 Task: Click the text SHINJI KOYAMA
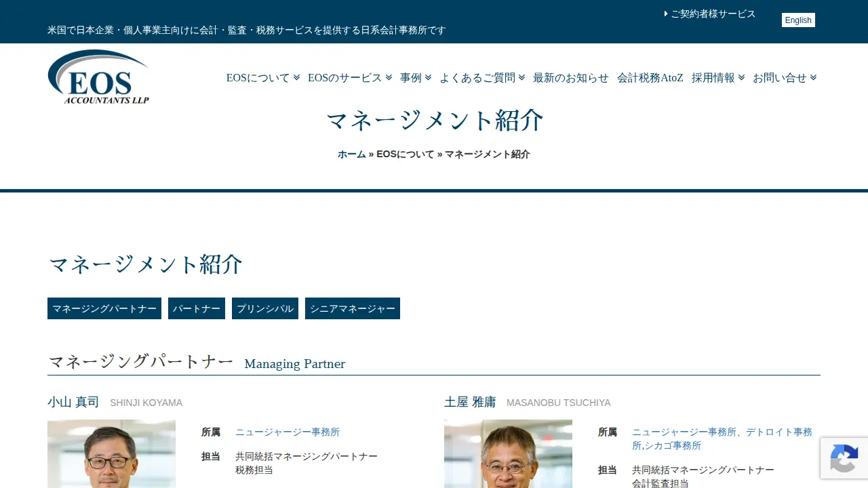point(146,403)
